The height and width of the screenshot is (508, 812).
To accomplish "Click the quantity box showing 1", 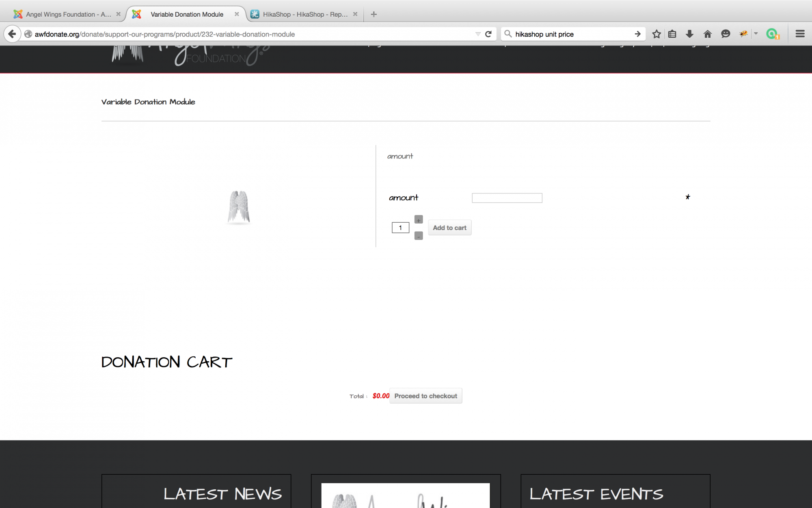I will pos(400,228).
